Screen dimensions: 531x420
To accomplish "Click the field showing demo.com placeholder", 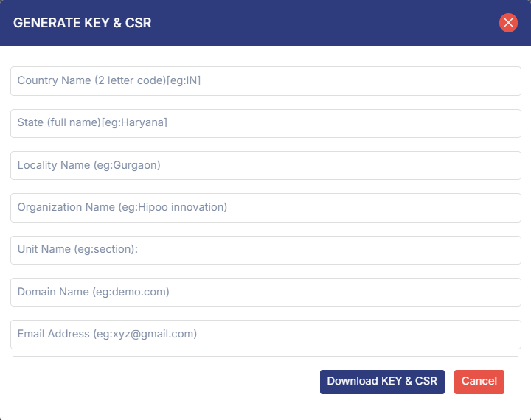I will [x=265, y=293].
